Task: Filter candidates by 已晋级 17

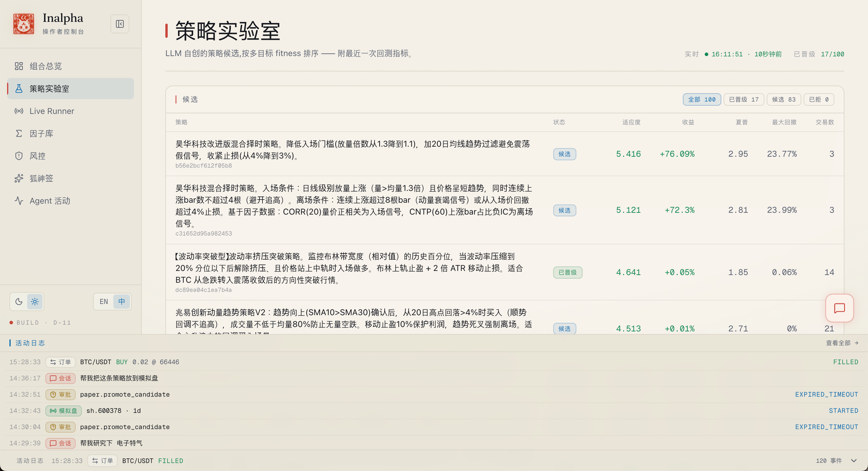Action: [x=744, y=99]
